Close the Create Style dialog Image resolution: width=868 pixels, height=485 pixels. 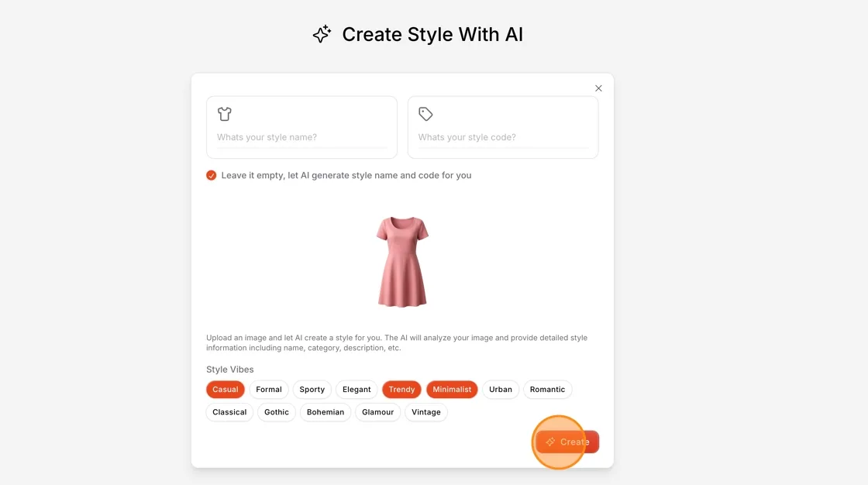(x=598, y=88)
